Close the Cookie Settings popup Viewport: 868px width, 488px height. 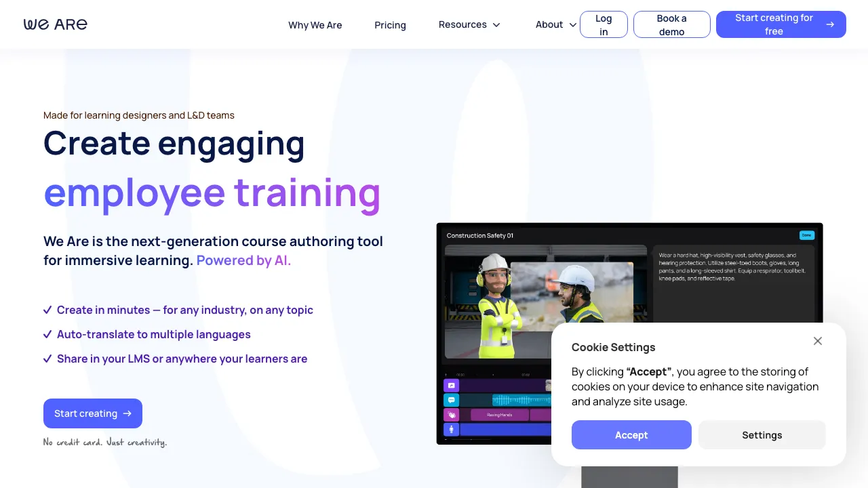(818, 341)
